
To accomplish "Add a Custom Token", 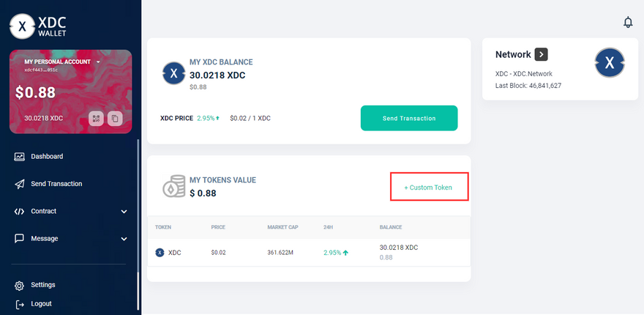I will point(428,188).
